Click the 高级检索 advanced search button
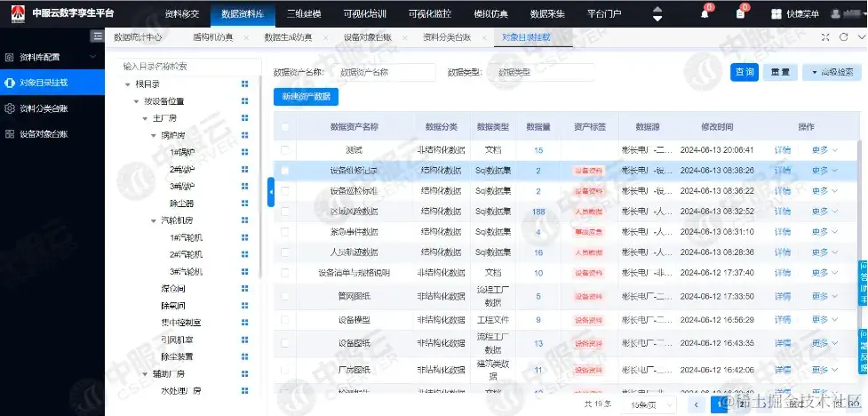868x416 pixels. [832, 72]
